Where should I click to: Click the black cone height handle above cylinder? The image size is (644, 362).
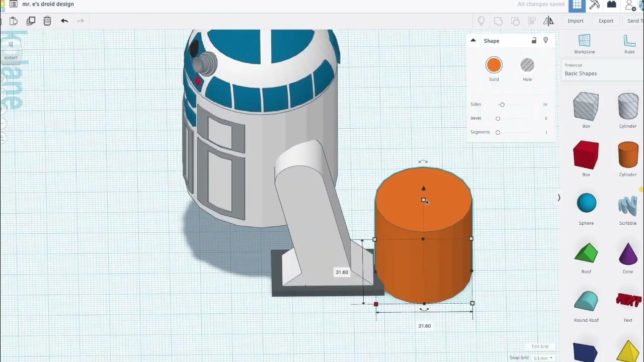click(423, 189)
